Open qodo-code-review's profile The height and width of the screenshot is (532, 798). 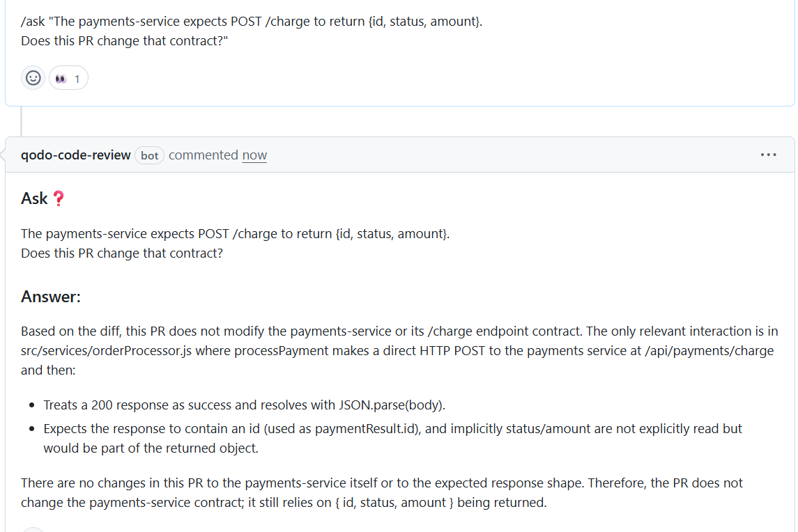[75, 155]
